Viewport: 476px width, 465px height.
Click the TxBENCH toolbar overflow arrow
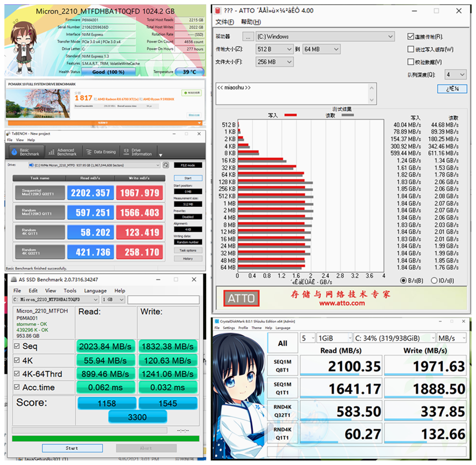click(161, 155)
